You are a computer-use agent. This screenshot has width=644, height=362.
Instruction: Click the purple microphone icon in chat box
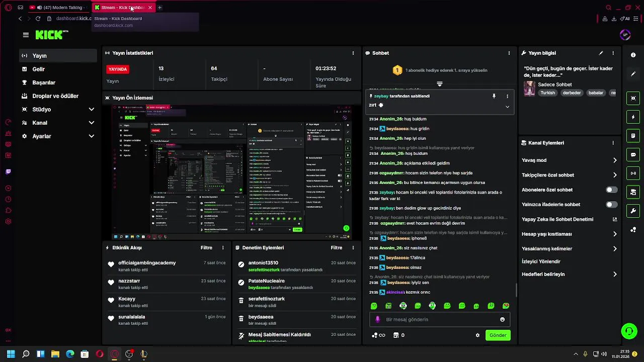click(378, 320)
